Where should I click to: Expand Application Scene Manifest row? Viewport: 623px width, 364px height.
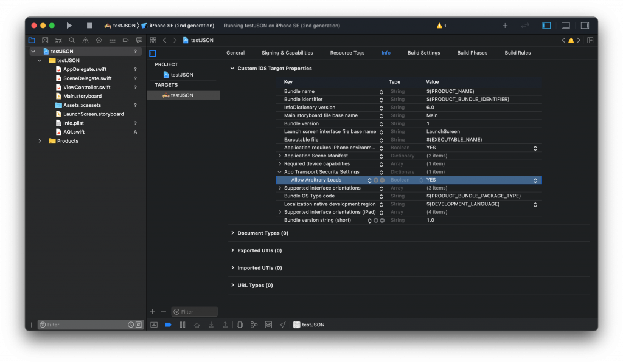(280, 156)
